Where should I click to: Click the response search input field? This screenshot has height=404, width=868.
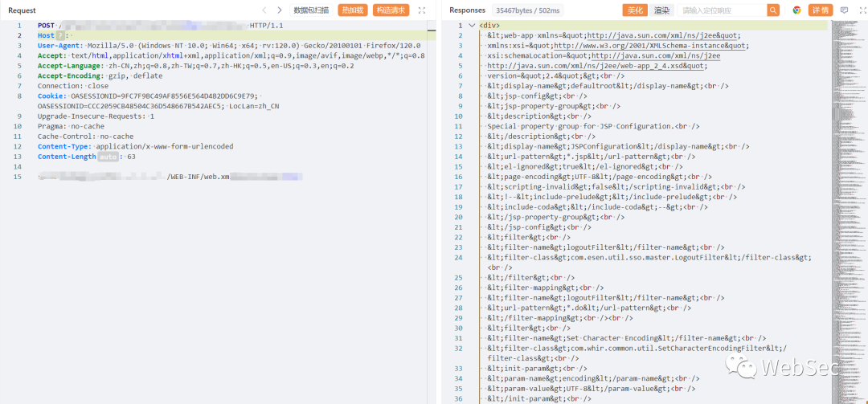click(720, 10)
